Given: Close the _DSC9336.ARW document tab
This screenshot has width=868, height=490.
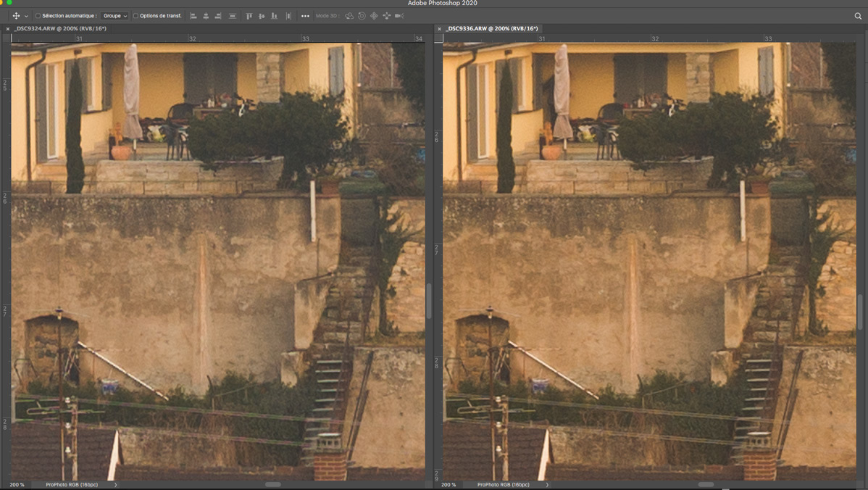Looking at the screenshot, I should [439, 29].
